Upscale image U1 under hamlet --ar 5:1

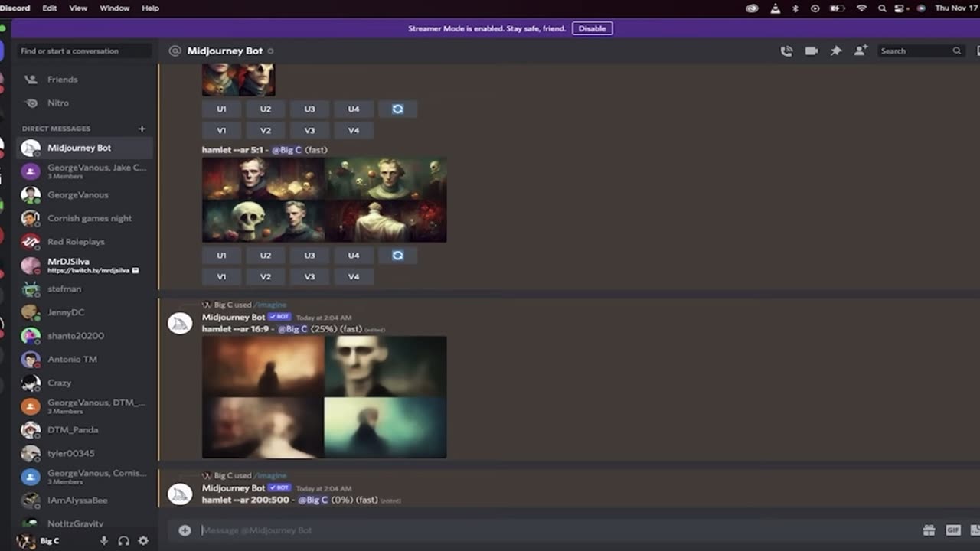click(221, 256)
